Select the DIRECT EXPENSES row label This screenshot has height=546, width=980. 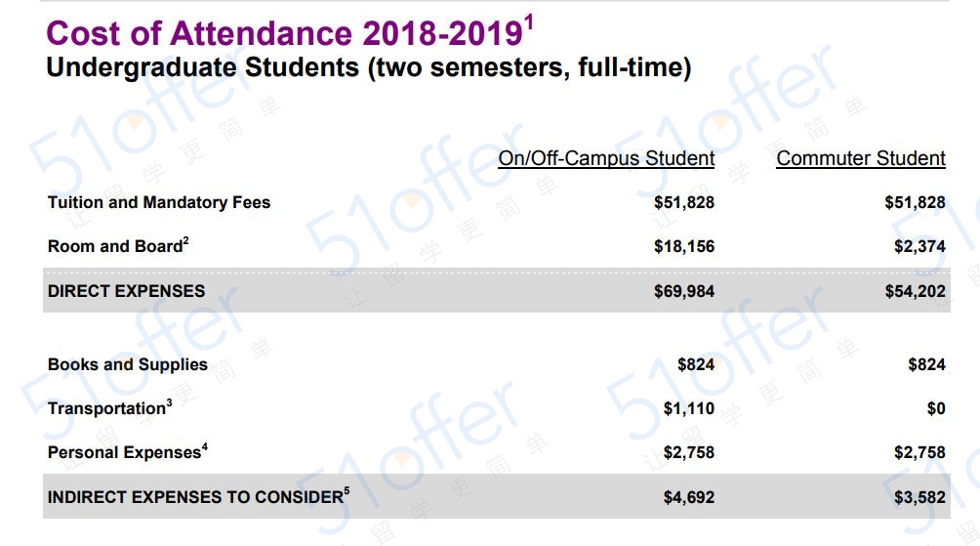click(126, 291)
